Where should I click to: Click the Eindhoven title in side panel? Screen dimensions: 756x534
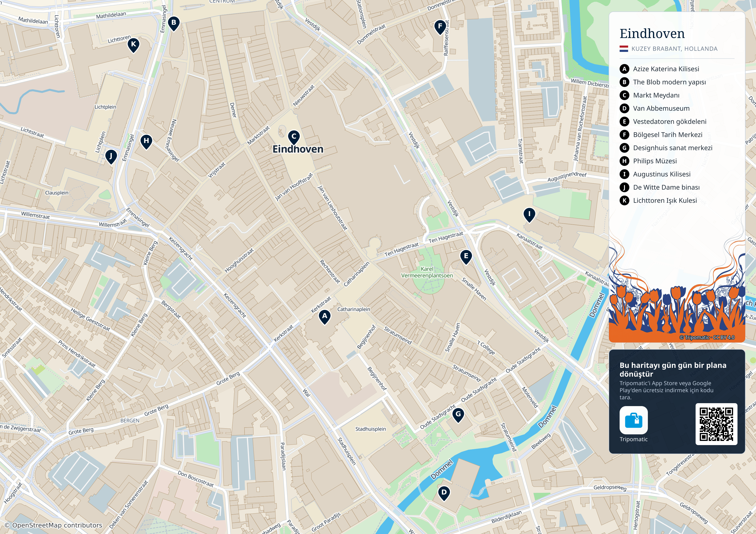(x=652, y=34)
